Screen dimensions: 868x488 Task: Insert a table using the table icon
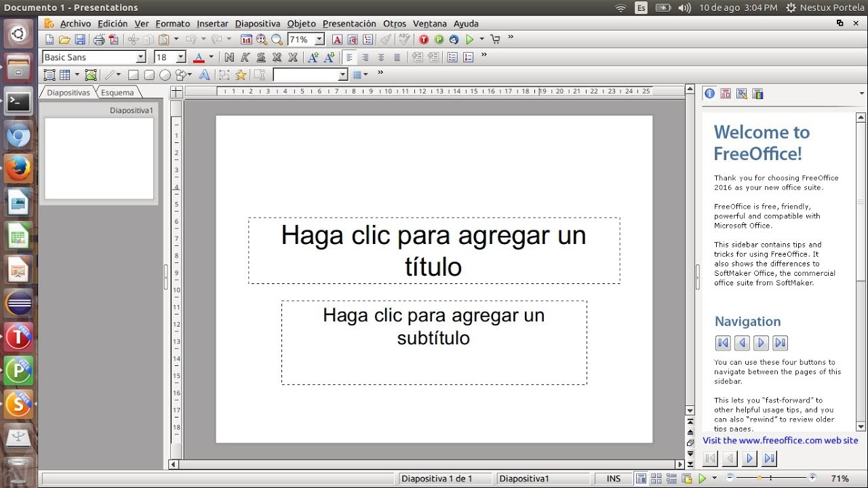pos(65,75)
